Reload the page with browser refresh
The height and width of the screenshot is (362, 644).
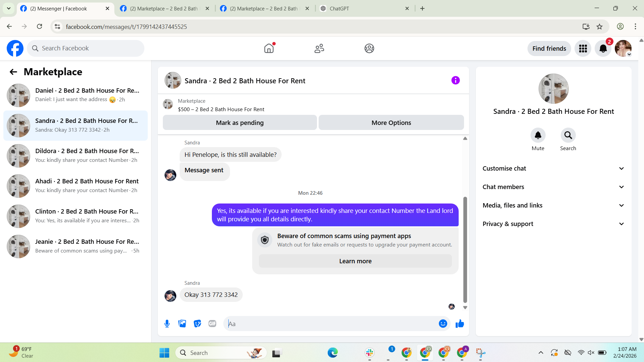[x=40, y=27]
